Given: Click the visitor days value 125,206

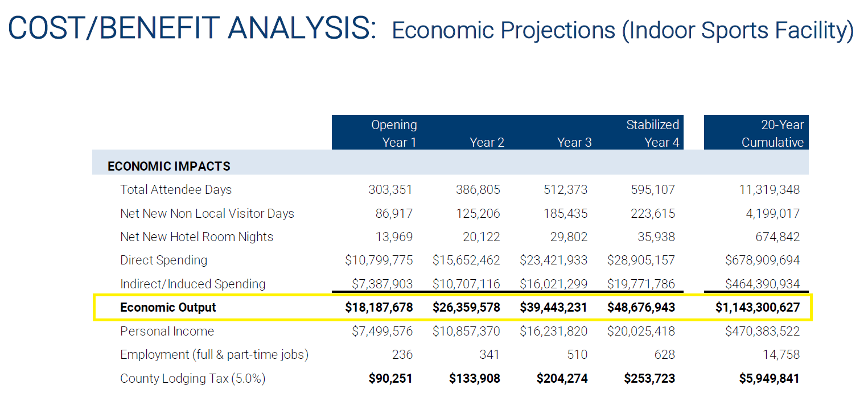Looking at the screenshot, I should tap(478, 213).
